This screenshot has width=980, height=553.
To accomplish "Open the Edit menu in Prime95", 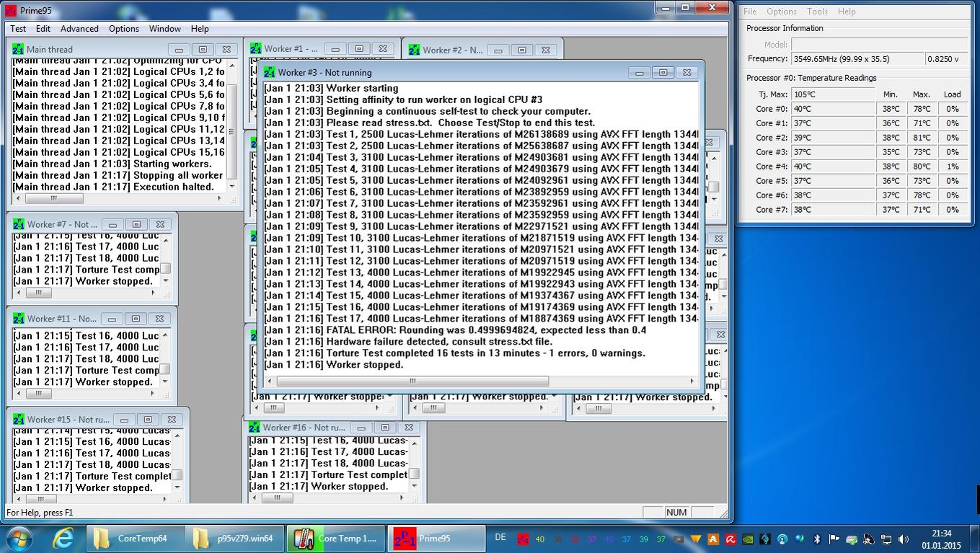I will pyautogui.click(x=43, y=29).
